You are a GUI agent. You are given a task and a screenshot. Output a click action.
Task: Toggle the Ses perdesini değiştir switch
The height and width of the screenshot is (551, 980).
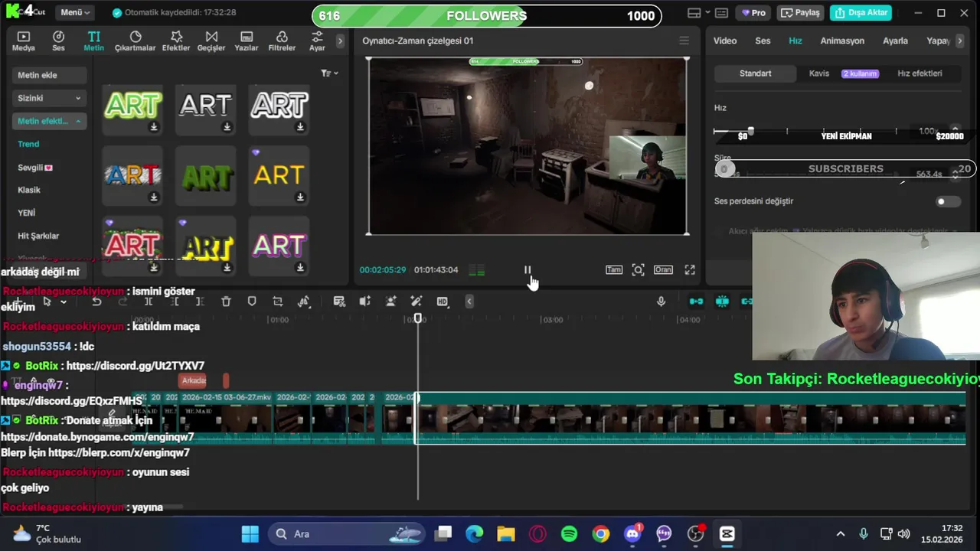[x=948, y=201]
